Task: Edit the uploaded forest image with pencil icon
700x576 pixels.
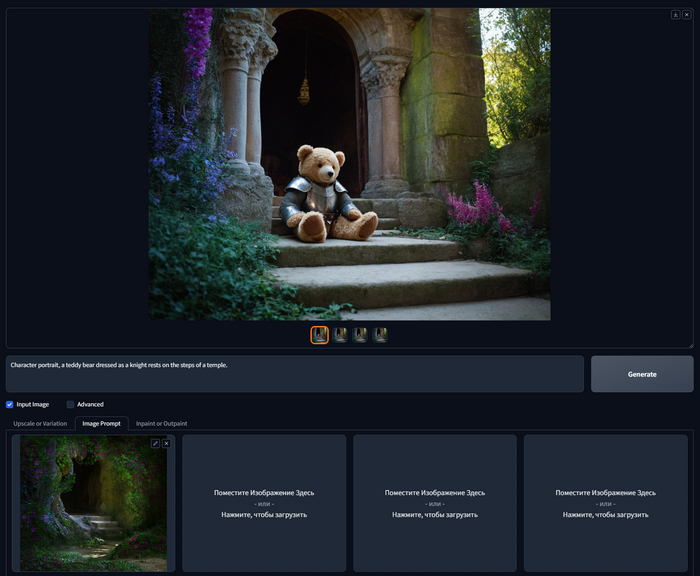Action: pyautogui.click(x=155, y=443)
